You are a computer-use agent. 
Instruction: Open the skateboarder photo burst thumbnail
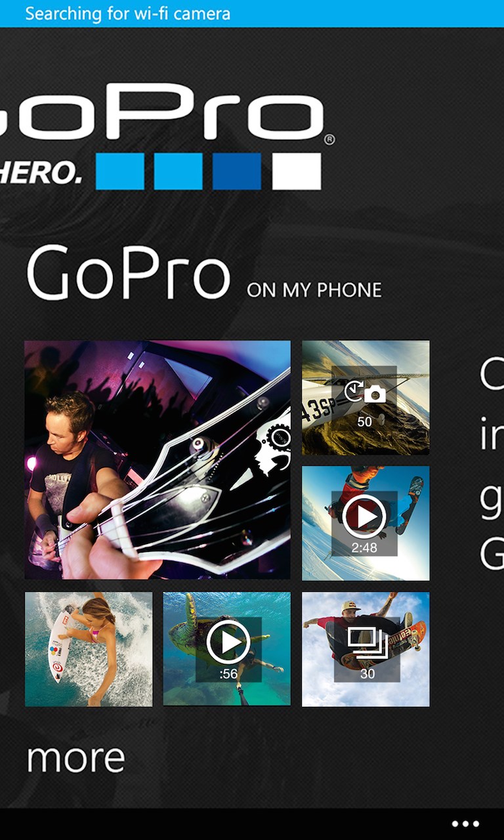click(x=366, y=649)
